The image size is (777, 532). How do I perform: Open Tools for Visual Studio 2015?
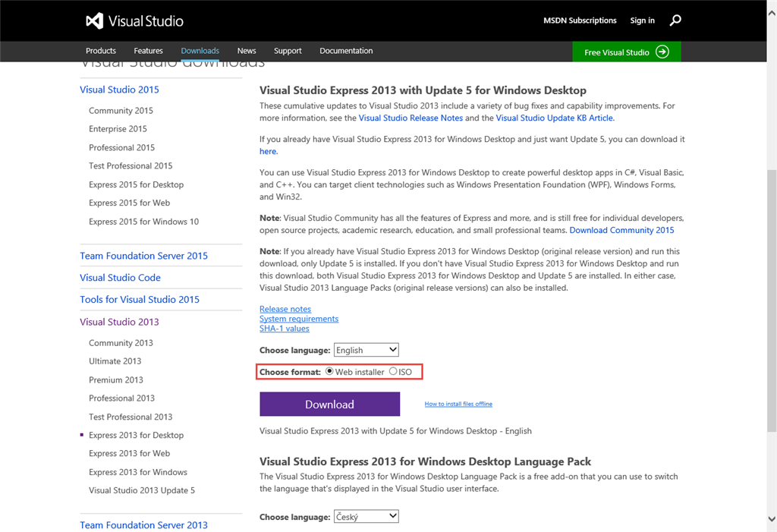tap(140, 300)
